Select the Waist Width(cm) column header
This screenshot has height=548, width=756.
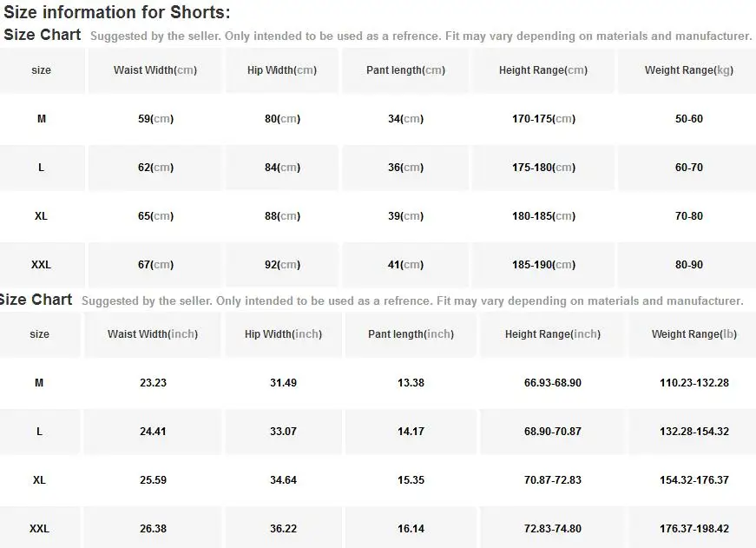coord(155,70)
